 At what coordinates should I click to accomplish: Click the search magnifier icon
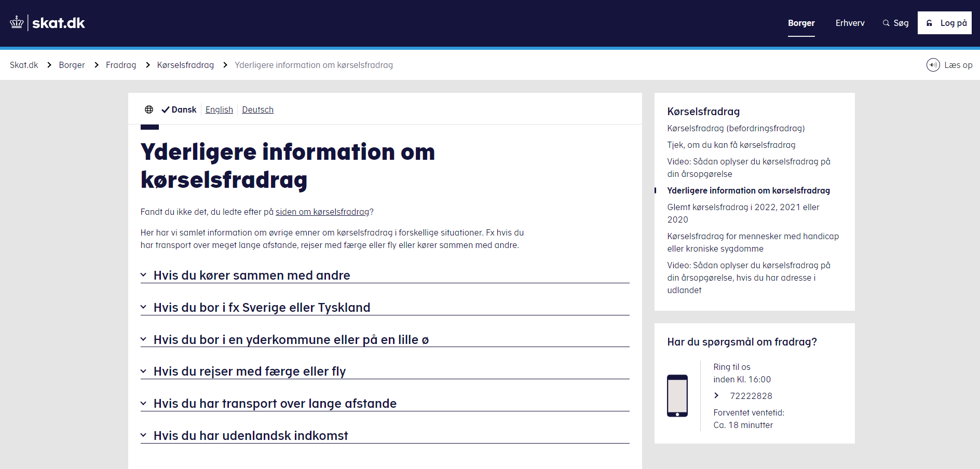(x=886, y=23)
